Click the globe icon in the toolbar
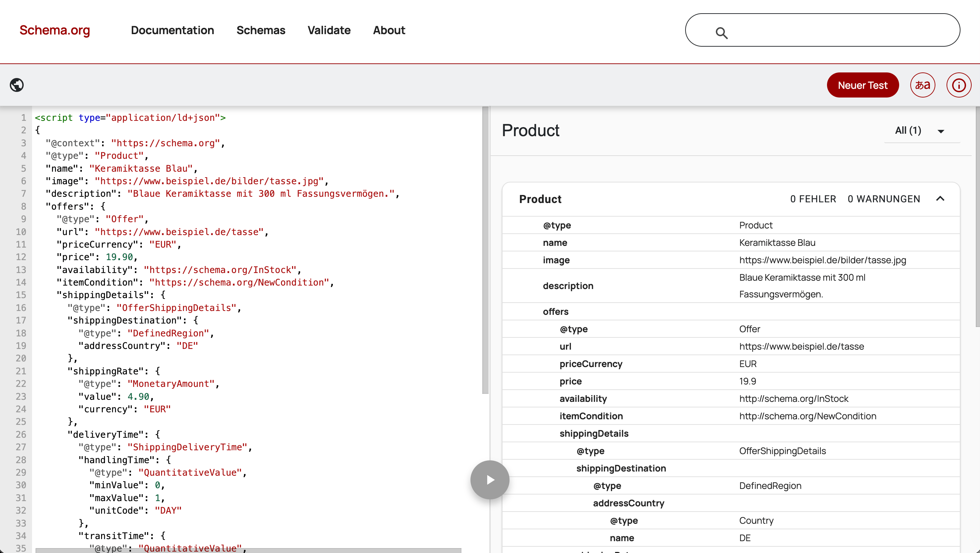This screenshot has width=980, height=553. (x=17, y=85)
